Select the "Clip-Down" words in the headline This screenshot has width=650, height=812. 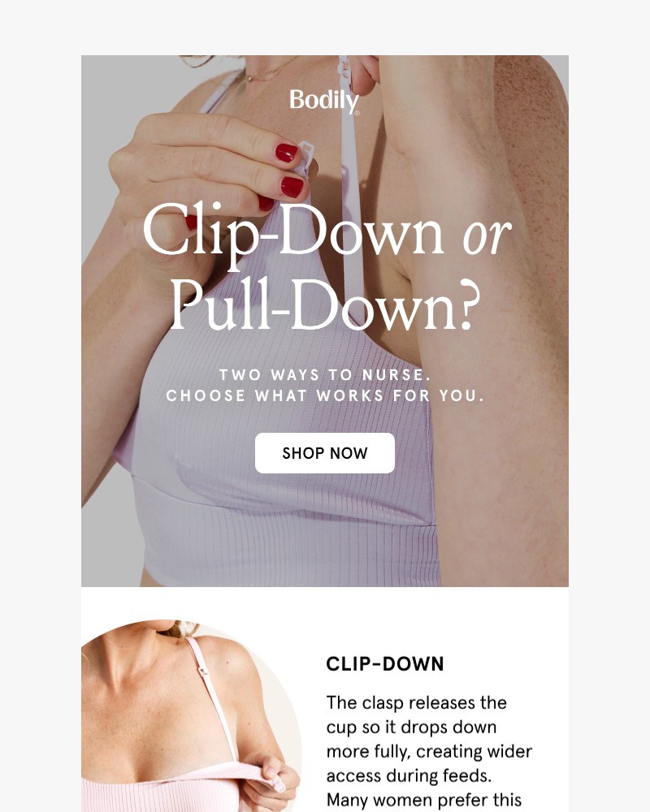point(293,231)
